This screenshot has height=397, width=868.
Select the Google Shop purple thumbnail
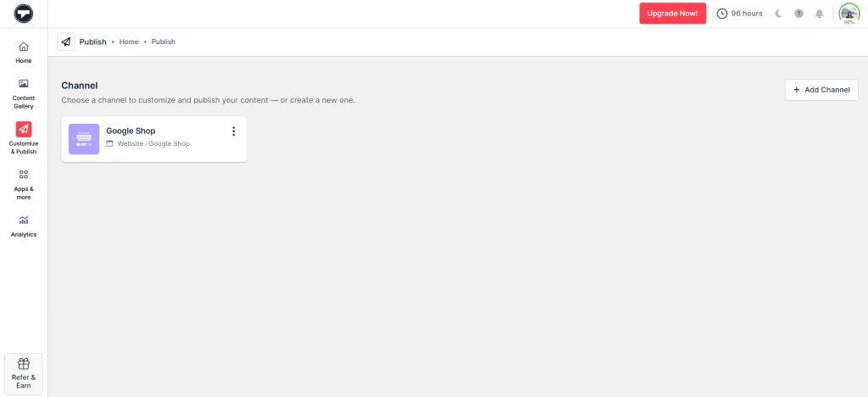tap(84, 138)
